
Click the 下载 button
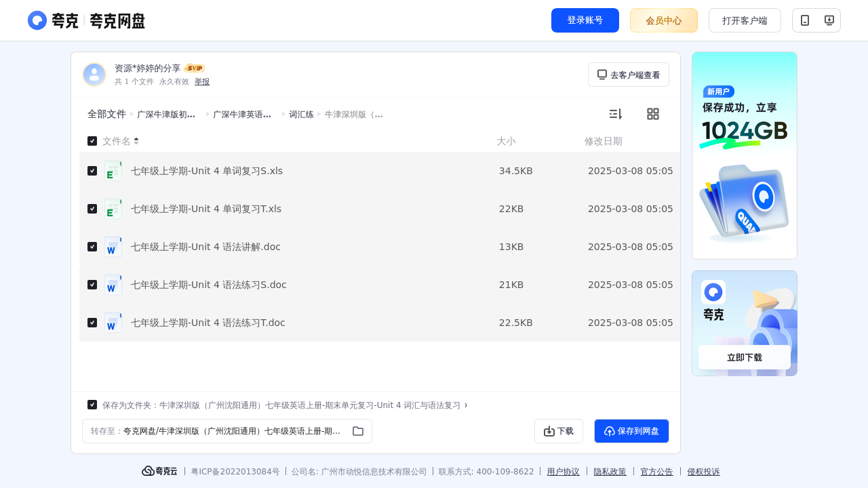(559, 431)
